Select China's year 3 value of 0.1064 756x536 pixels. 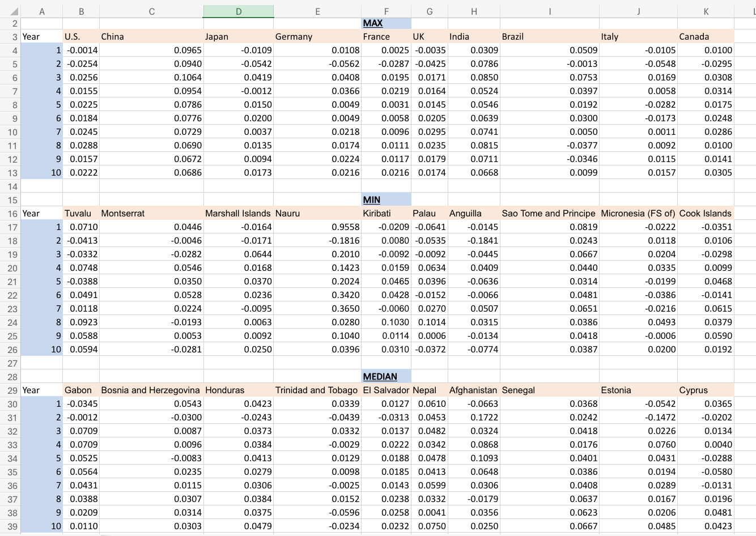(x=151, y=77)
